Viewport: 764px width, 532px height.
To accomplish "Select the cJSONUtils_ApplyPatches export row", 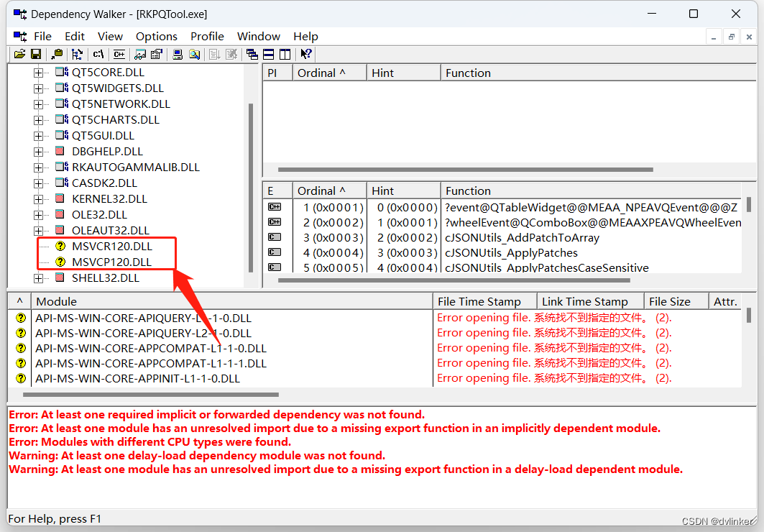I will tap(511, 253).
